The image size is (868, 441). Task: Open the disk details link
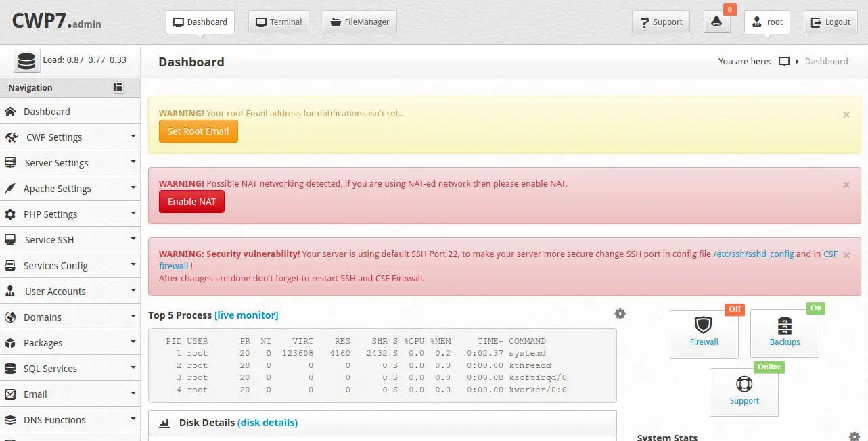[x=267, y=423]
